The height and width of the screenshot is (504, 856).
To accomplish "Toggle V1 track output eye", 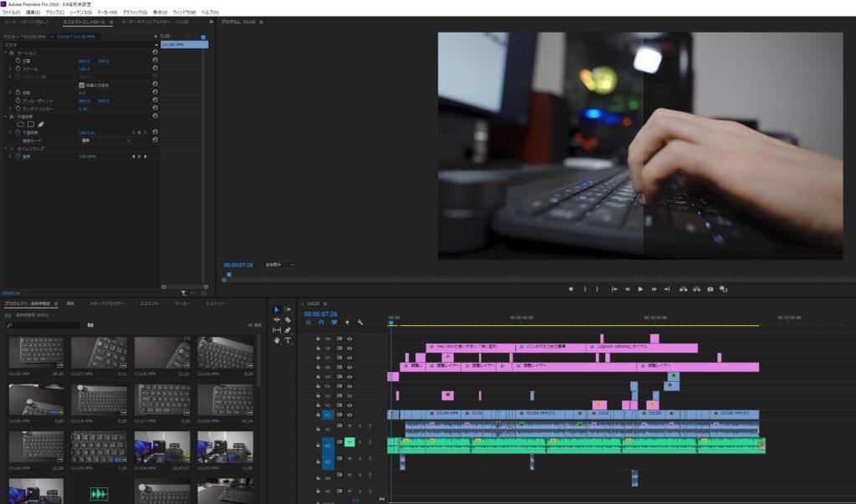I will [350, 415].
